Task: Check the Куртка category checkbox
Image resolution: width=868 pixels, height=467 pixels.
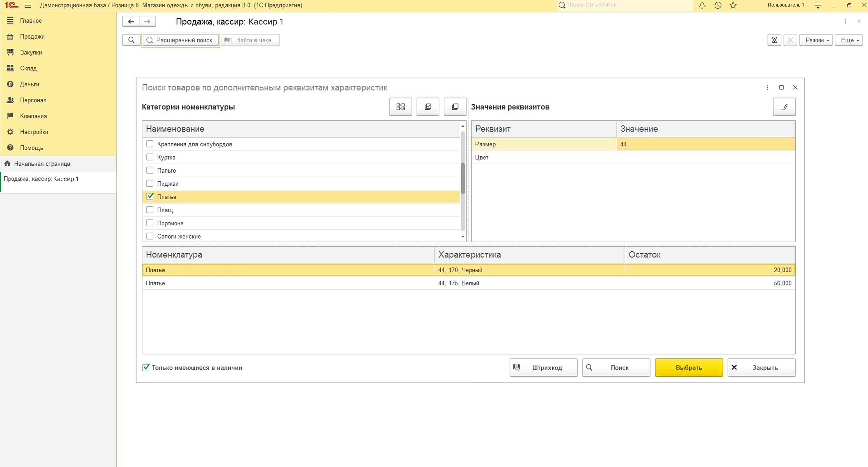Action: pyautogui.click(x=150, y=157)
